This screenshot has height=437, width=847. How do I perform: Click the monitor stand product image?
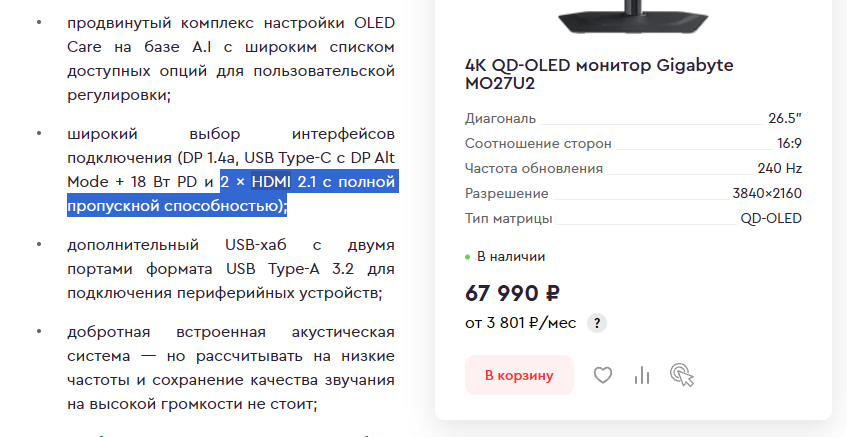[633, 17]
